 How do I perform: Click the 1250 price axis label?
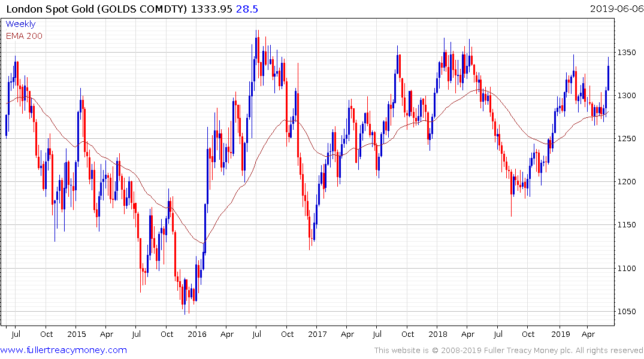pyautogui.click(x=627, y=139)
